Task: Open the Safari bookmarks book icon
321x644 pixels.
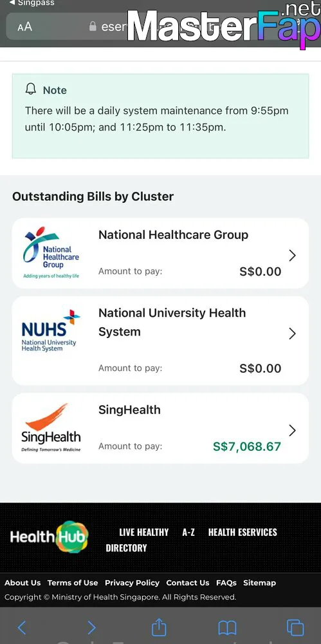Action: click(x=227, y=627)
